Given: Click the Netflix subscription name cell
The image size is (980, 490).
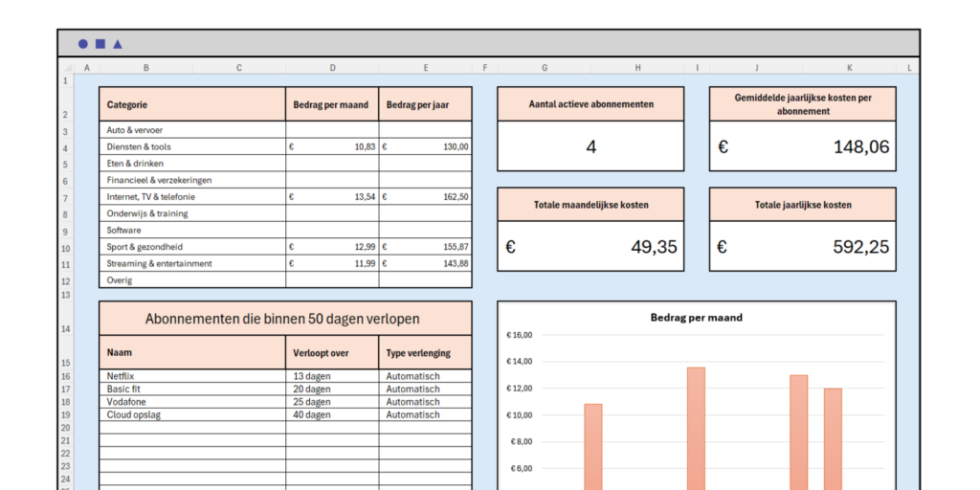Looking at the screenshot, I should 191,376.
